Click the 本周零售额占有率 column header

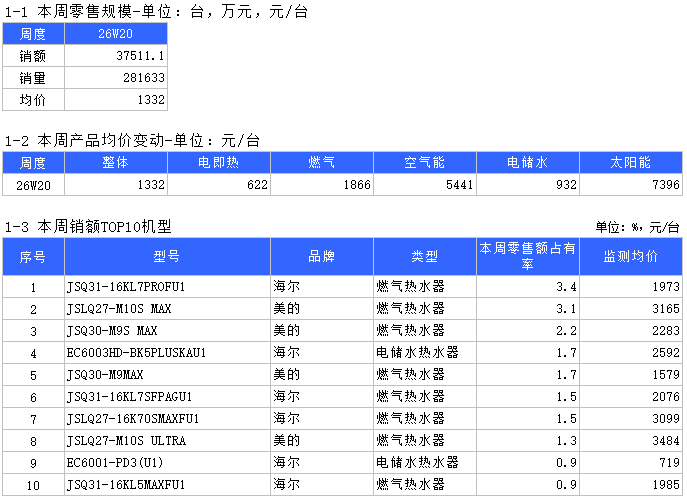[x=528, y=256]
